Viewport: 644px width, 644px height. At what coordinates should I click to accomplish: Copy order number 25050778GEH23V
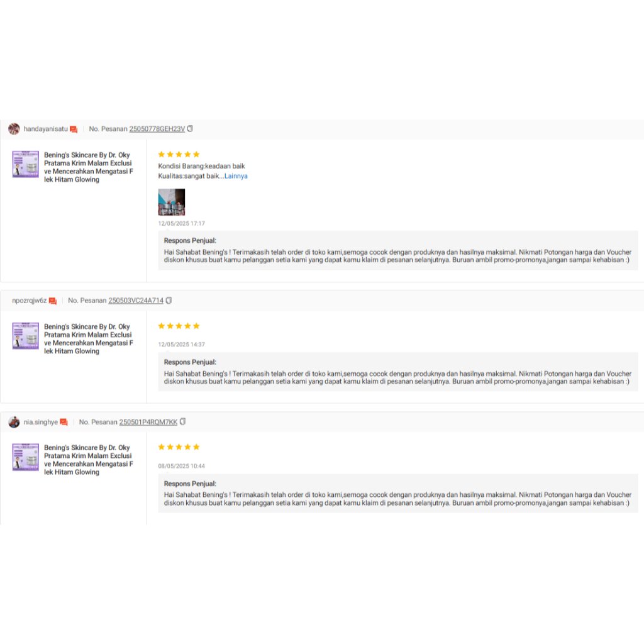click(190, 129)
